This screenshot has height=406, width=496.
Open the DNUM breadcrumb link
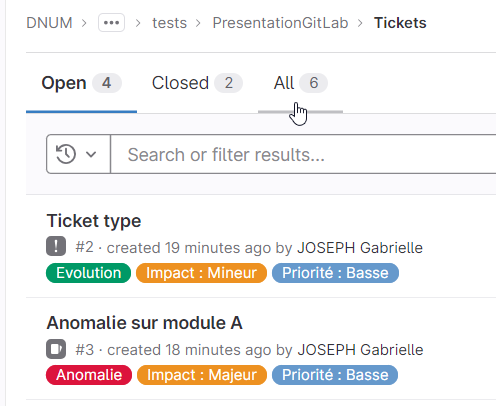click(49, 23)
